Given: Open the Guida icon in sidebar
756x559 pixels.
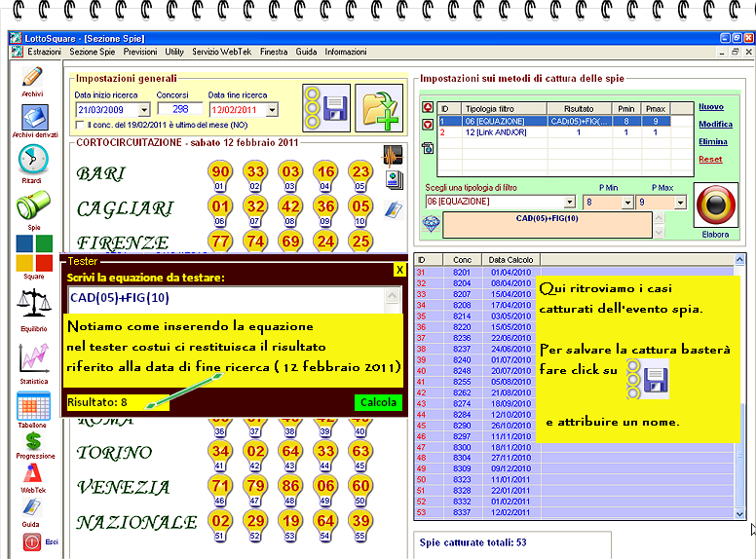Looking at the screenshot, I should pyautogui.click(x=32, y=507).
